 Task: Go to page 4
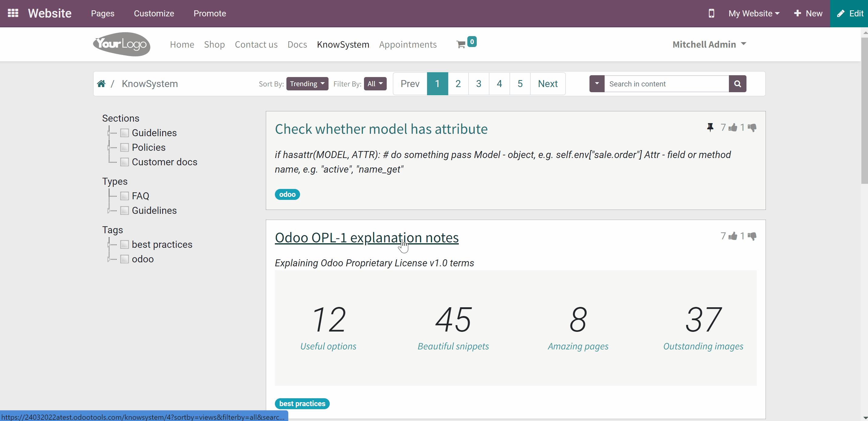(x=499, y=84)
